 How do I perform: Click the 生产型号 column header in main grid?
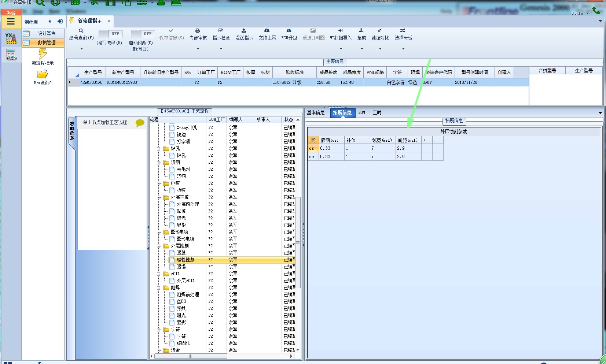(93, 73)
